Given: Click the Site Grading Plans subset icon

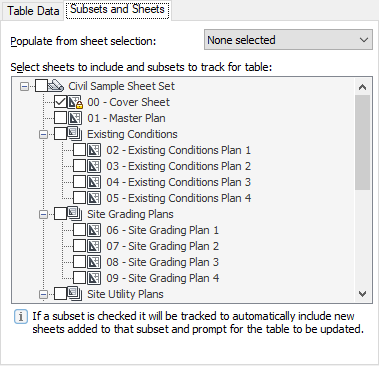Looking at the screenshot, I should (x=75, y=214).
